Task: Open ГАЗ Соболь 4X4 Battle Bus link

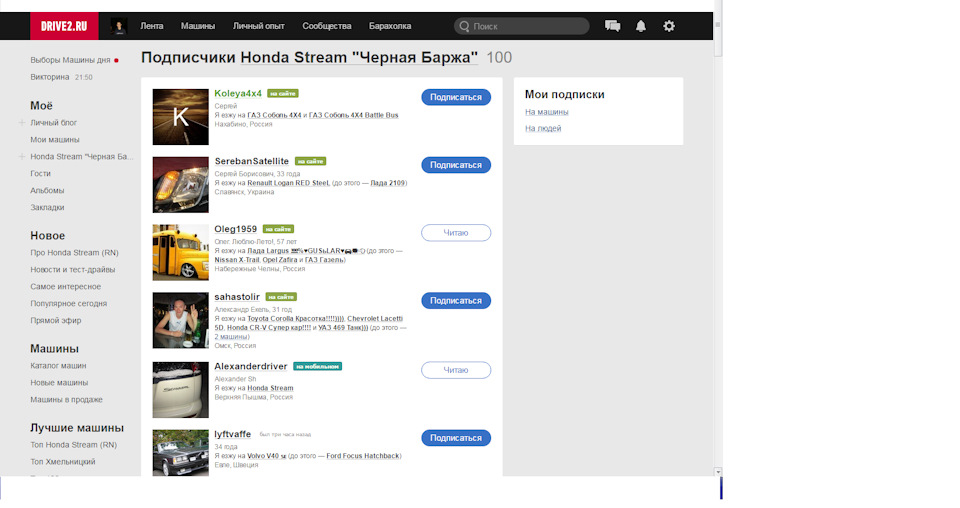Action: pyautogui.click(x=354, y=115)
